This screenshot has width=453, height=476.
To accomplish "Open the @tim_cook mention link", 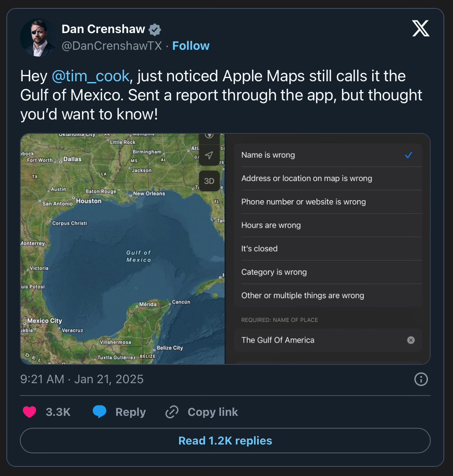I will point(90,76).
